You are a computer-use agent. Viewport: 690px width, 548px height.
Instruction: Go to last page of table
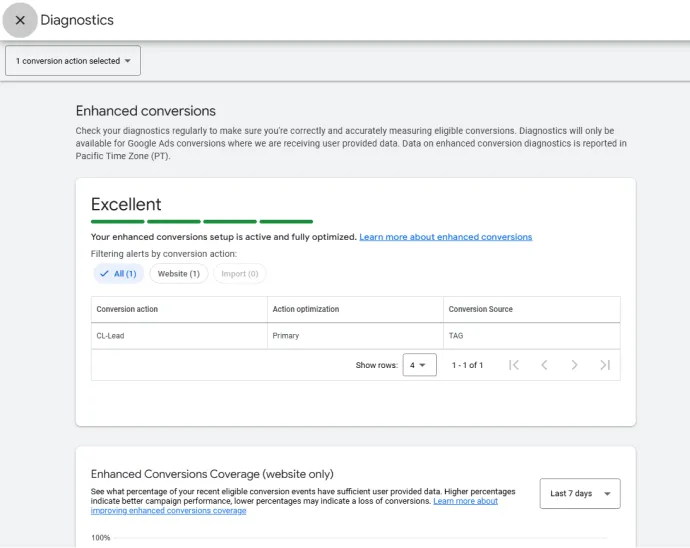605,365
